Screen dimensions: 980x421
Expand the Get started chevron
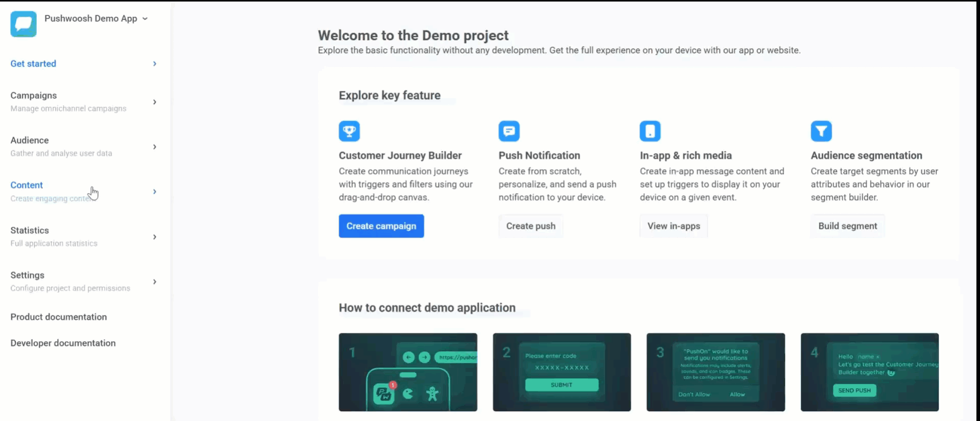click(155, 64)
